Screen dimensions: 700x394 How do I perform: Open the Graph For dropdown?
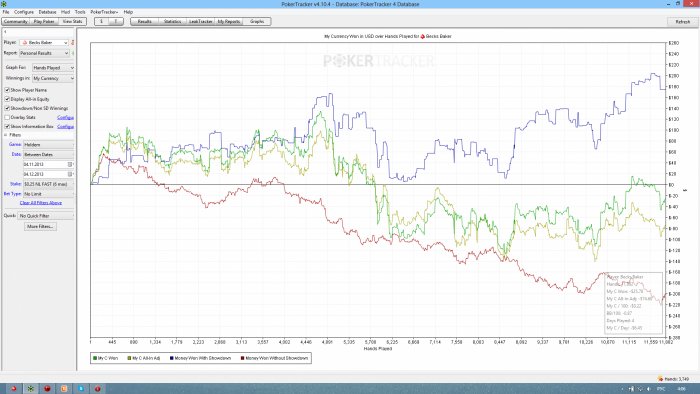point(53,67)
